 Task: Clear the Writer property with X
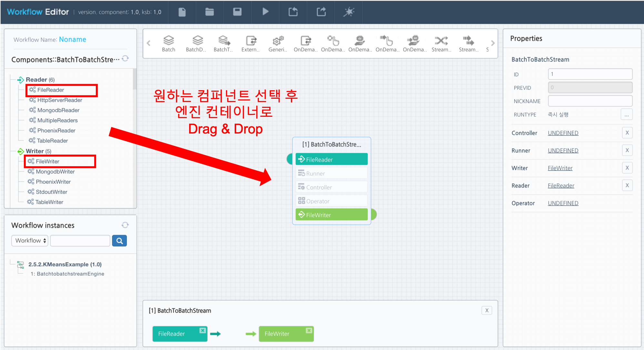(x=627, y=168)
